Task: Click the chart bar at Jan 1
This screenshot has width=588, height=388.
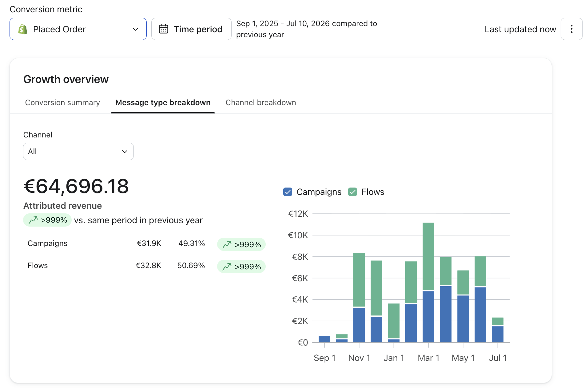Action: (394, 323)
